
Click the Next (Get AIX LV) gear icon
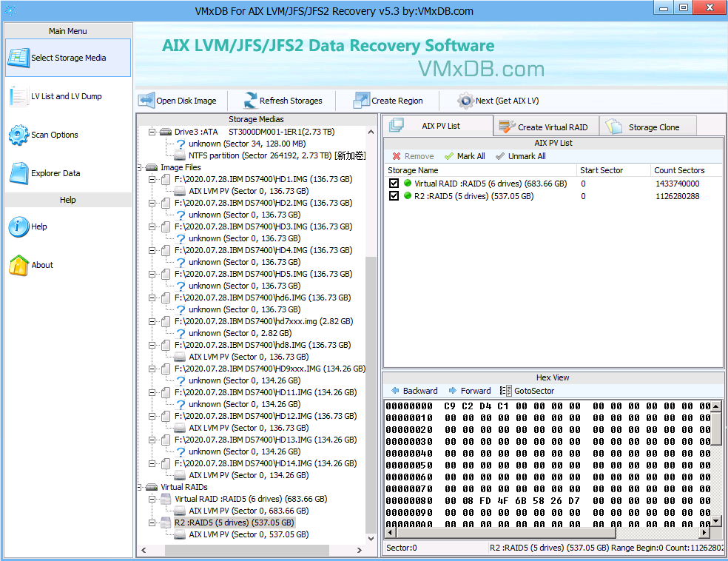(x=465, y=101)
